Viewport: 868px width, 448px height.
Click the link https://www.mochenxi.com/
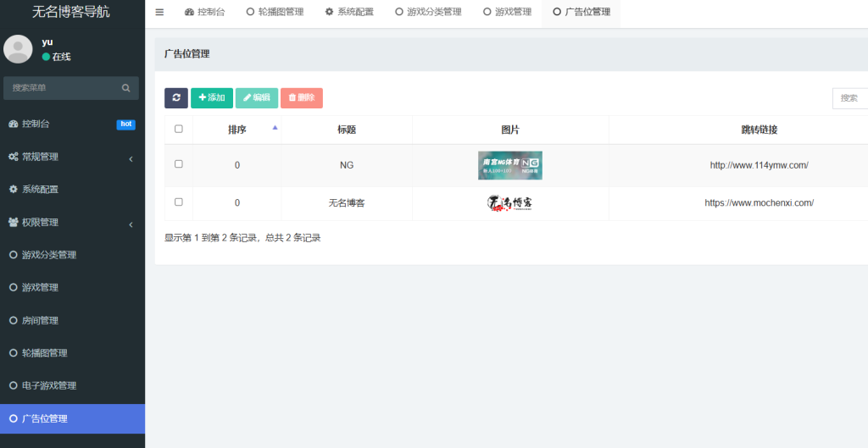(759, 203)
